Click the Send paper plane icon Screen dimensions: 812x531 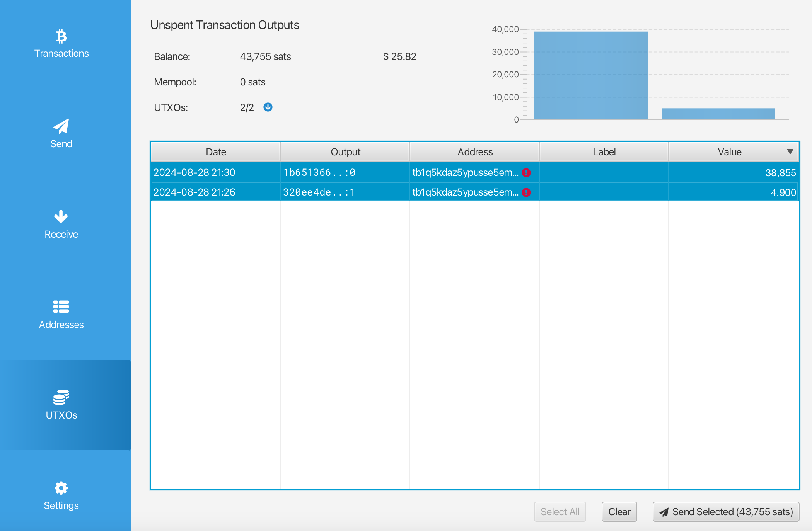point(61,126)
